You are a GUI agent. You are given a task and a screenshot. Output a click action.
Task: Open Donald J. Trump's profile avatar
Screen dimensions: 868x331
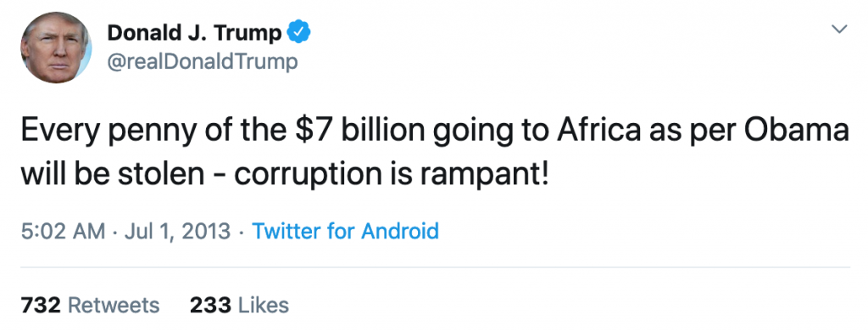56,48
